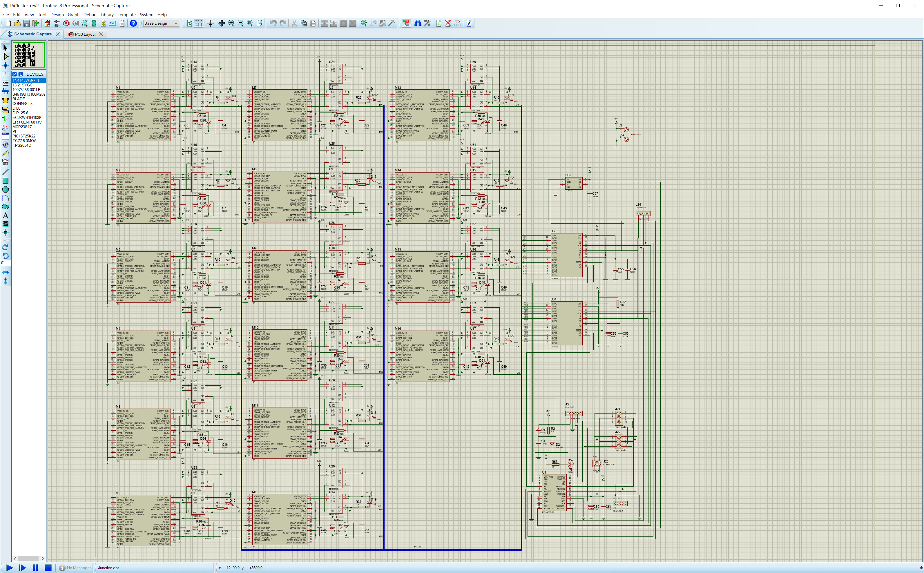Toggle the false origin crosshair button
Screen dimensions: 924x573
coord(210,23)
